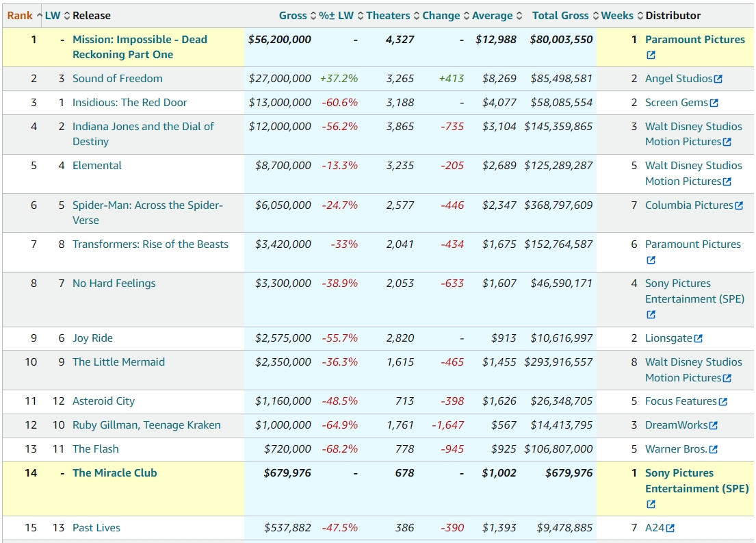Open Lionsgate distributor link
Screen dimensions: 756x543
pos(668,338)
